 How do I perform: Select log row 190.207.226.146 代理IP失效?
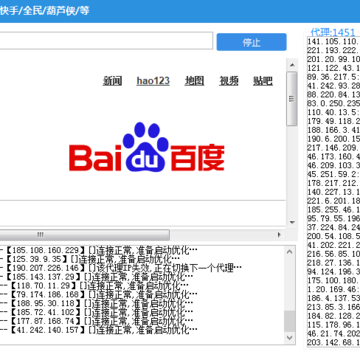point(121,268)
